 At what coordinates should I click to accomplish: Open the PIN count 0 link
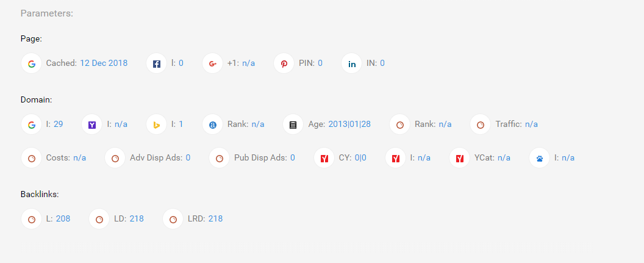tap(320, 63)
